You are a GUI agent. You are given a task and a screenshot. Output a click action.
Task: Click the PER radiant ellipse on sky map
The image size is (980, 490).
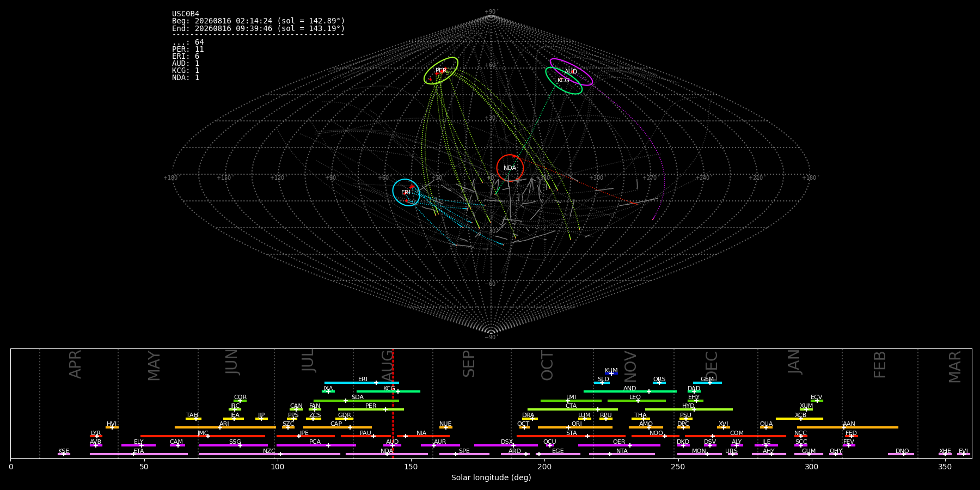[441, 71]
